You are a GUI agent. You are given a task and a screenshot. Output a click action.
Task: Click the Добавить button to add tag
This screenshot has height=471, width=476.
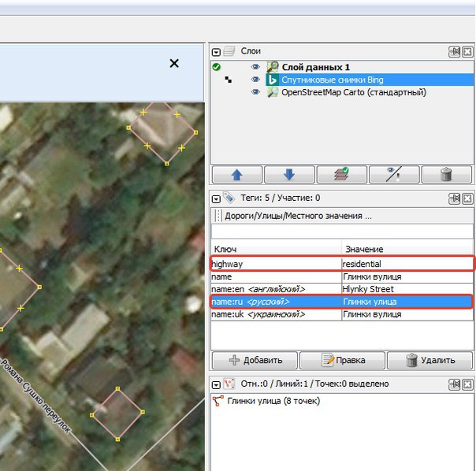coord(255,360)
